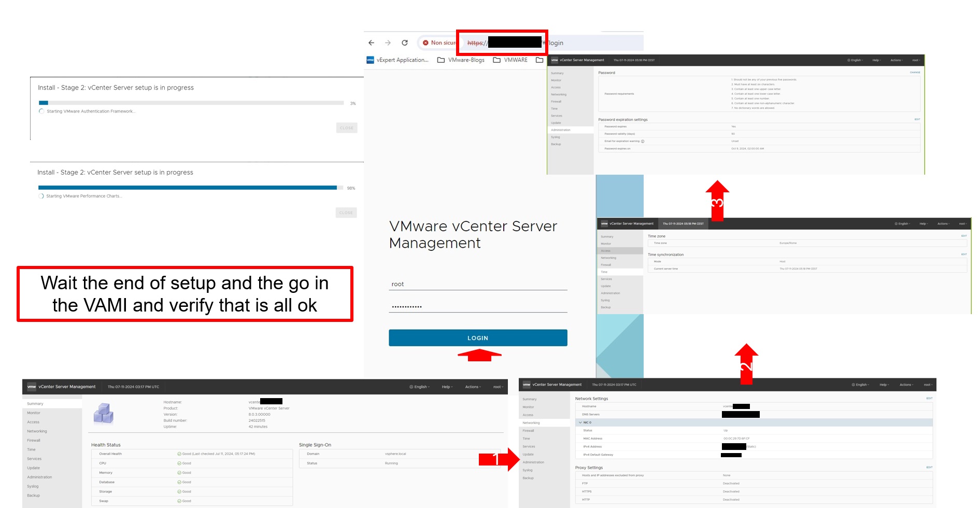980x508 pixels.
Task: Click the green check in the Swap row
Action: [179, 501]
